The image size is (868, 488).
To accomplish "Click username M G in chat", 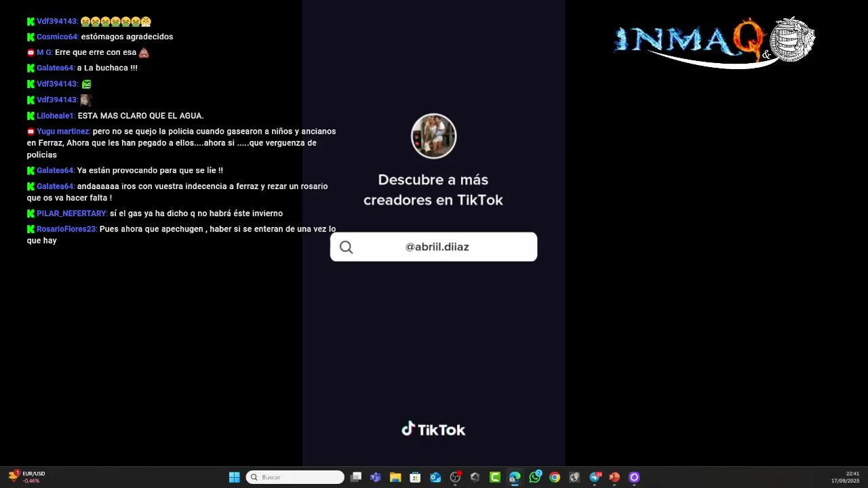I will pyautogui.click(x=45, y=52).
